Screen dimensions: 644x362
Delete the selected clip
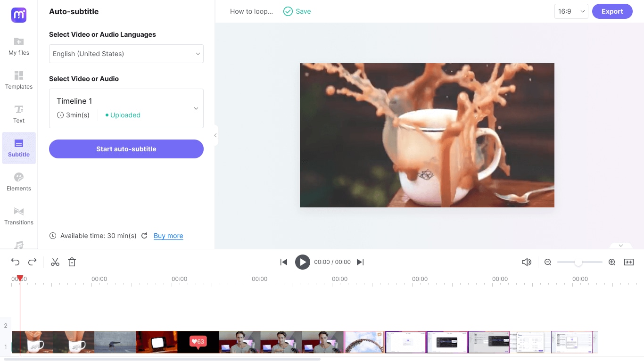click(72, 262)
